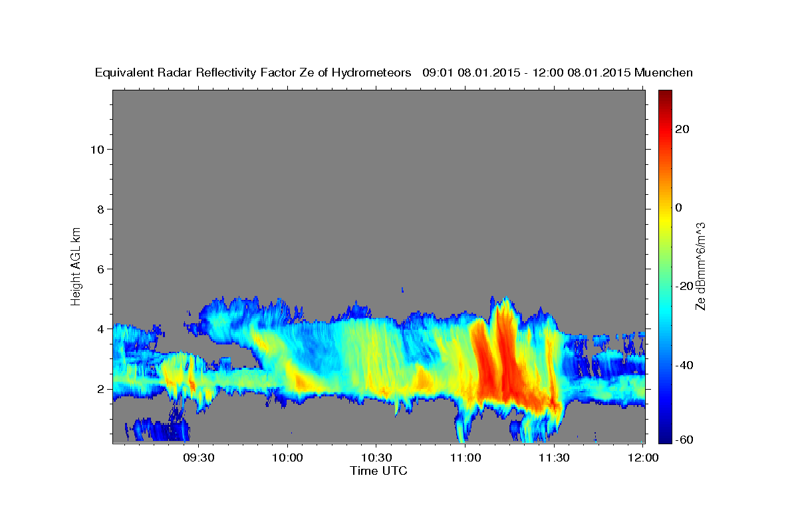
Task: Click the '12:00' time tick label
Action: pos(642,458)
